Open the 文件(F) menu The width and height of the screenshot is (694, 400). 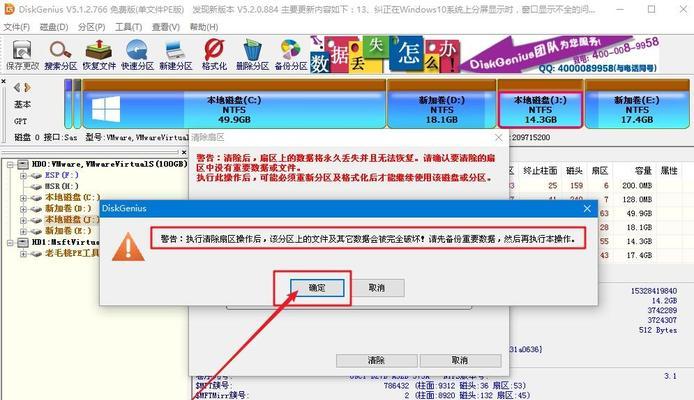coord(16,27)
